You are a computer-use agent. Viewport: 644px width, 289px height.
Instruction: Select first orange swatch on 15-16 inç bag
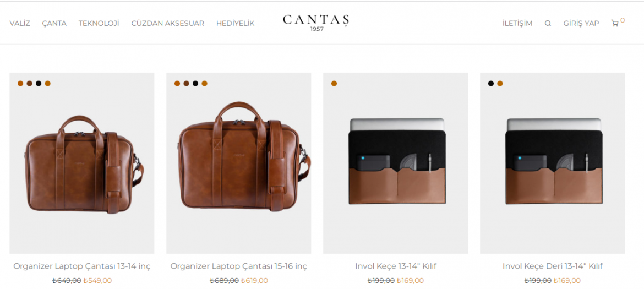pos(177,83)
